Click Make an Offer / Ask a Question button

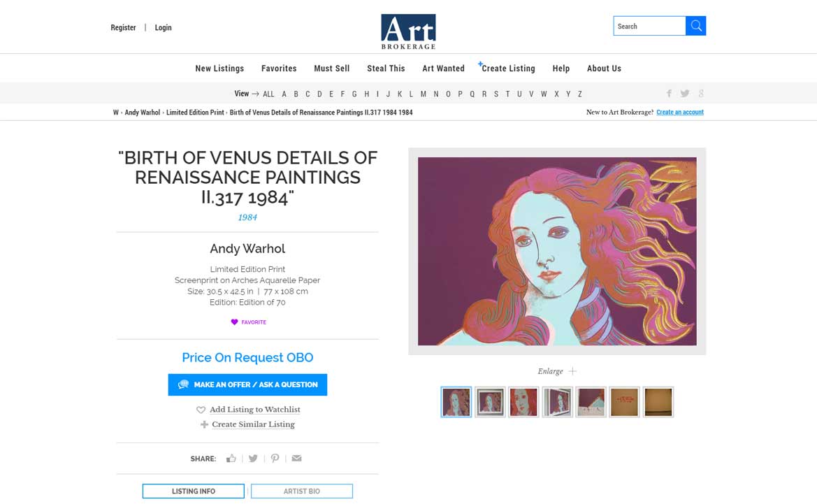pos(247,384)
